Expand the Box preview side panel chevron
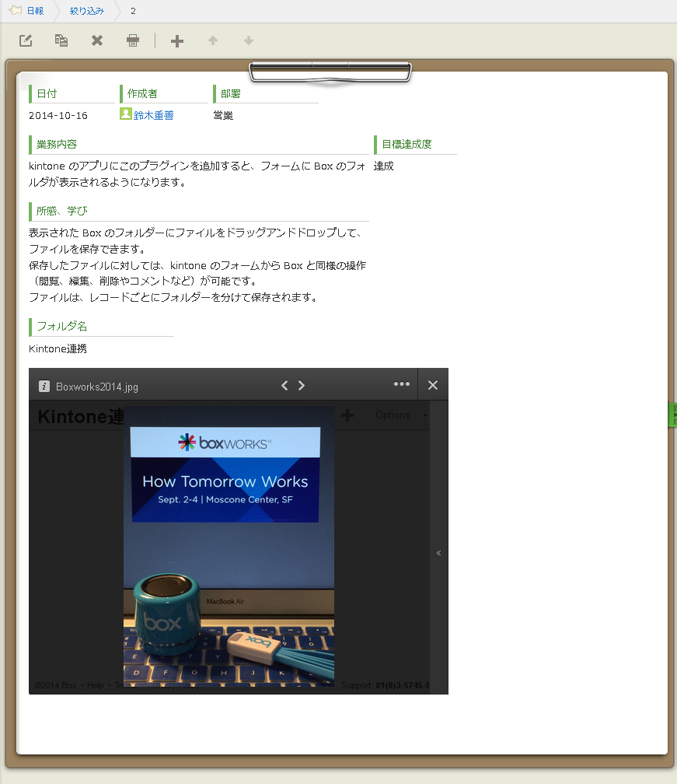The height and width of the screenshot is (784, 677). point(438,552)
